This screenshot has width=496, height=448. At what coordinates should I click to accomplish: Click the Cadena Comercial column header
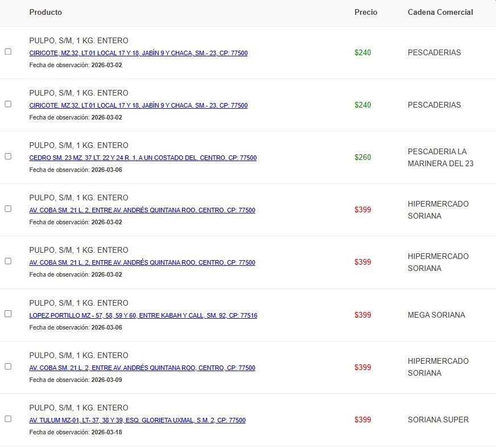[440, 12]
